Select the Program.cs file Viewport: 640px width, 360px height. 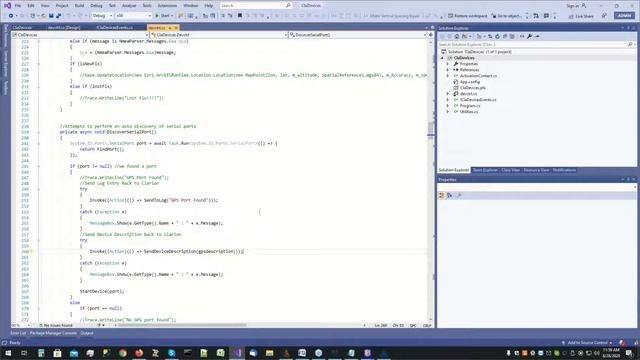point(470,106)
